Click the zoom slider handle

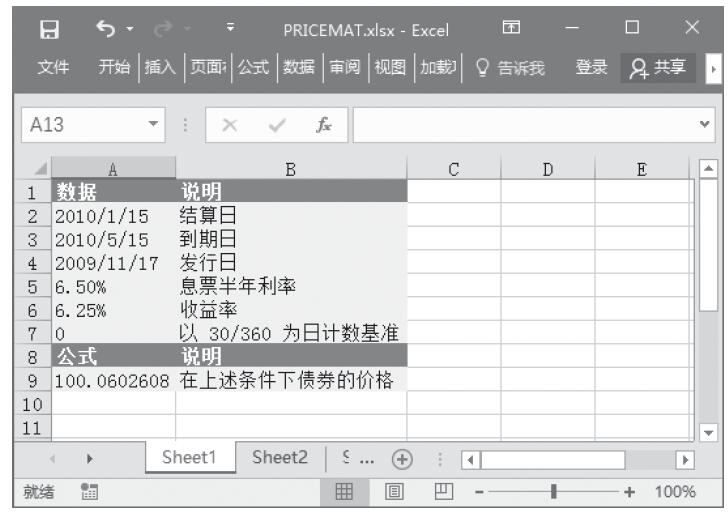553,491
